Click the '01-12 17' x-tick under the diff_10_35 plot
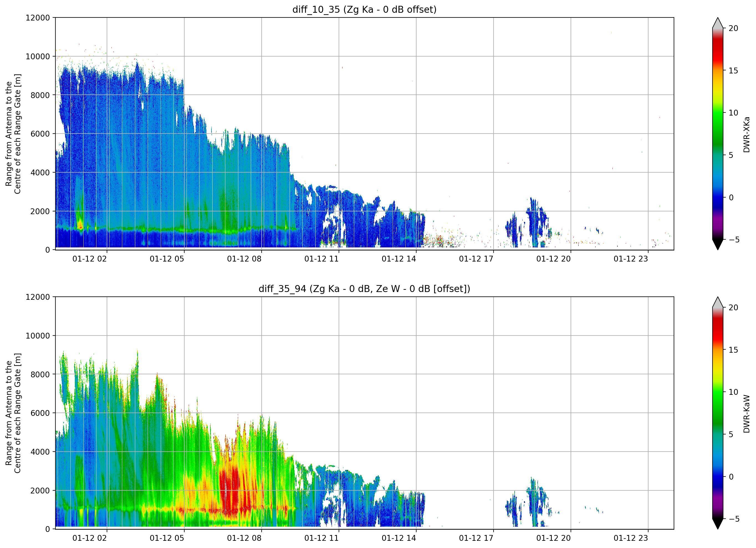This screenshot has width=756, height=548. click(476, 259)
